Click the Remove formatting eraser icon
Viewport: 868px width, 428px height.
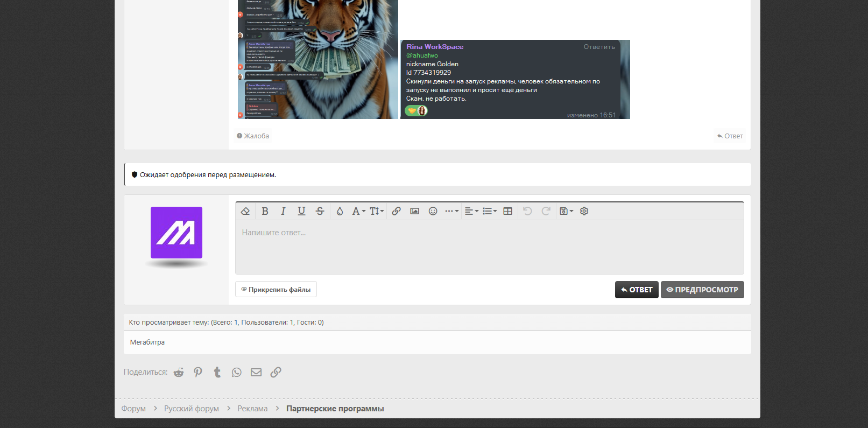pyautogui.click(x=245, y=211)
